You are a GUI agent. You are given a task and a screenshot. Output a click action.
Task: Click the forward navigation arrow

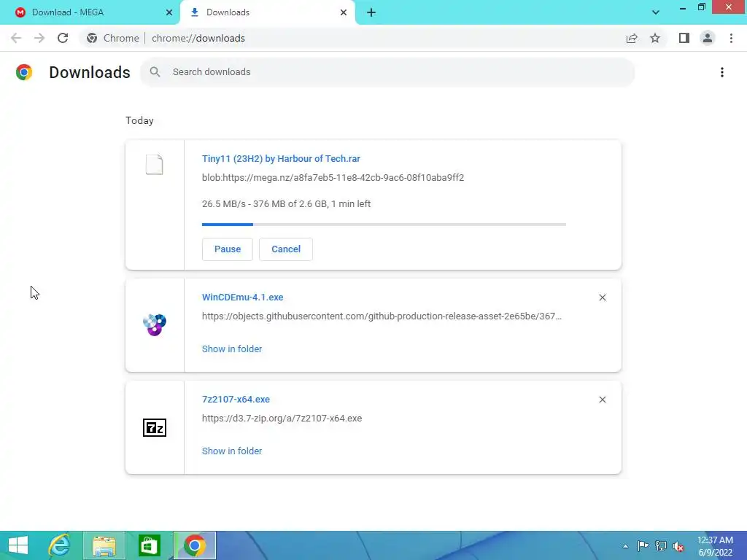(39, 38)
